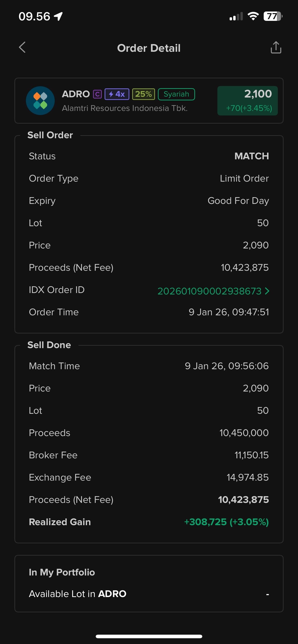Tap the back arrow icon
Screen dimensions: 298x644
coord(22,47)
